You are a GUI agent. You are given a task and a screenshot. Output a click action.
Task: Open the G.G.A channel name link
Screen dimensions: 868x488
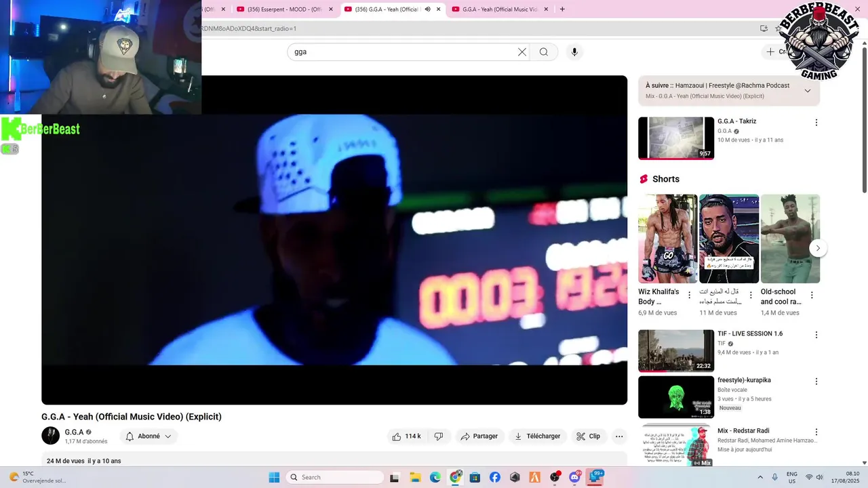click(x=74, y=432)
